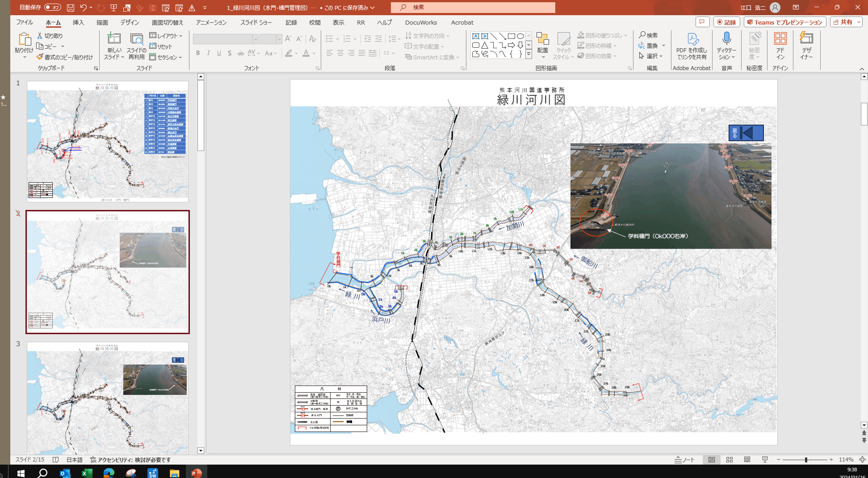Click the Redo icon in title bar

point(101,8)
